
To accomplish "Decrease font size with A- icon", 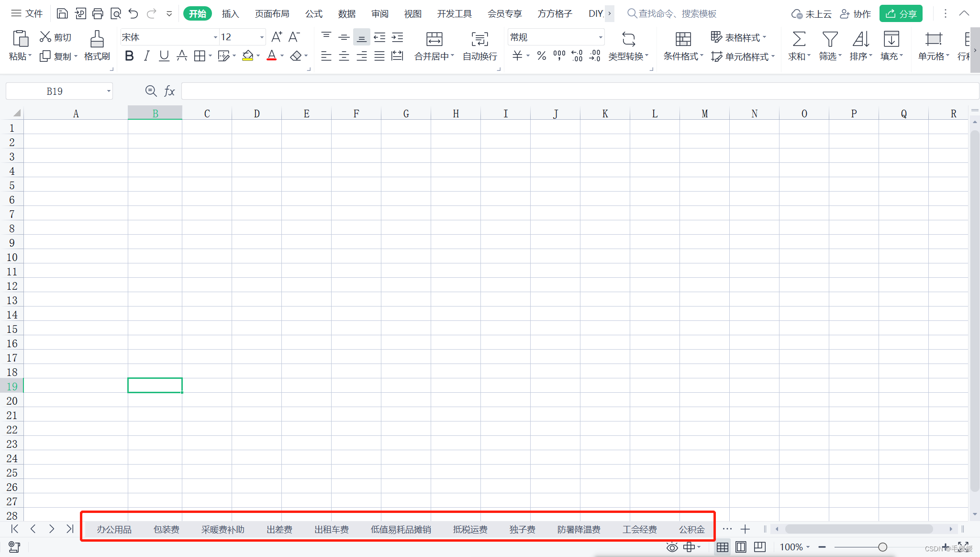I will click(294, 37).
